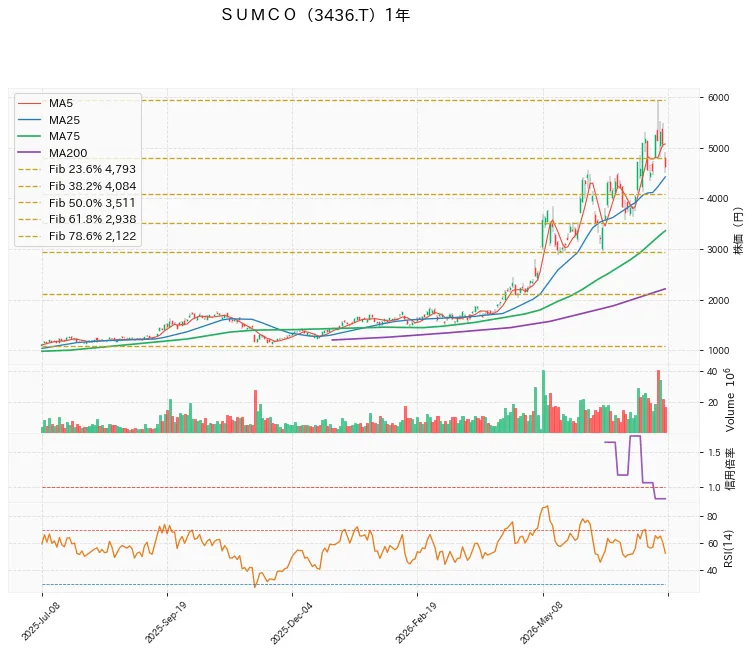
Task: Click the 2025-Dec-04 date label
Action: pyautogui.click(x=291, y=622)
